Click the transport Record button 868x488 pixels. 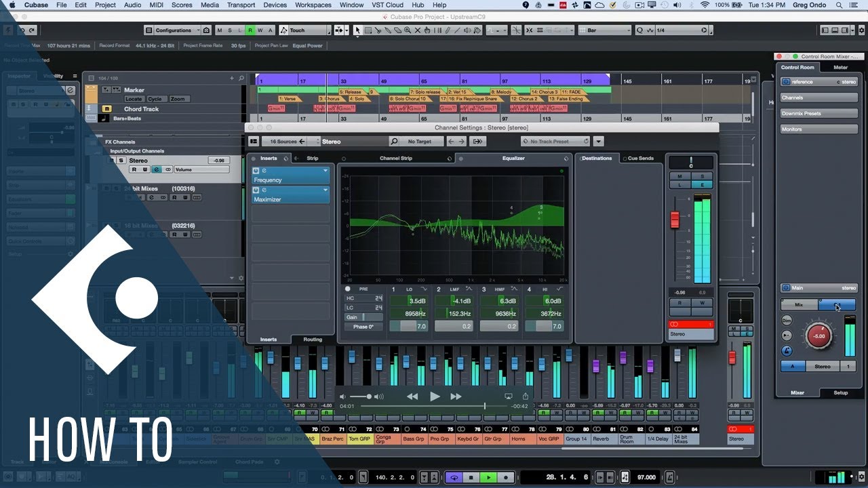tap(505, 478)
